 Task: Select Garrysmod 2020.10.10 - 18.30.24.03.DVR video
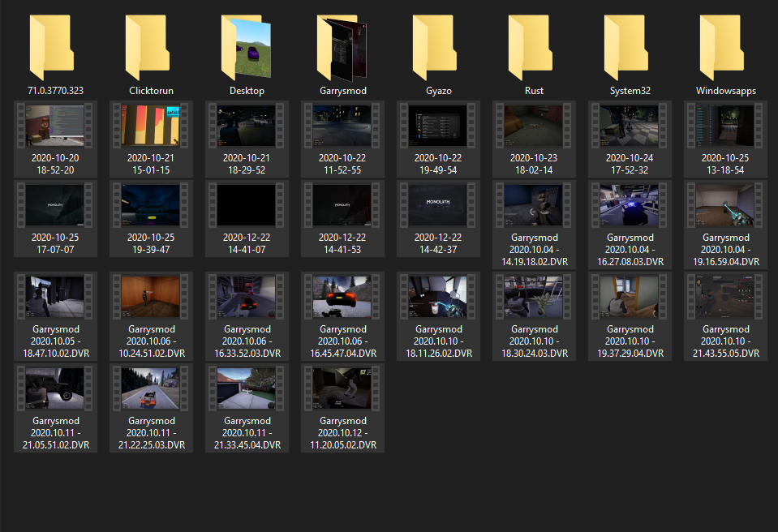click(534, 316)
